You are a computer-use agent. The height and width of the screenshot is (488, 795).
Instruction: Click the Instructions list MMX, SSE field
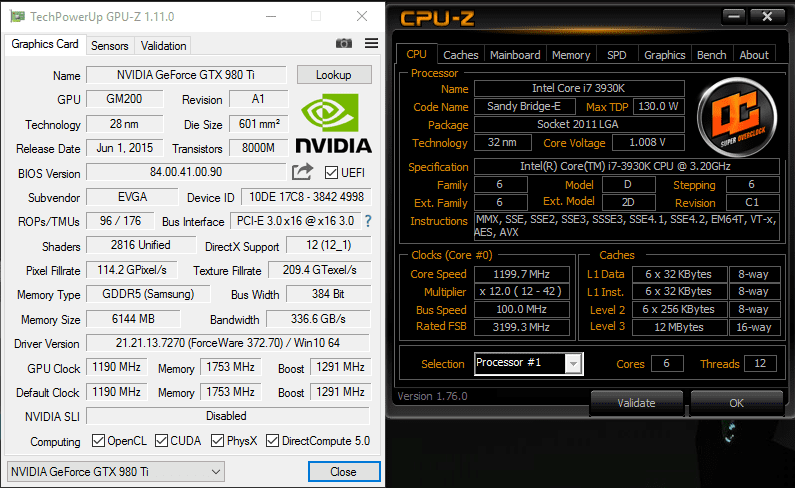[x=626, y=226]
